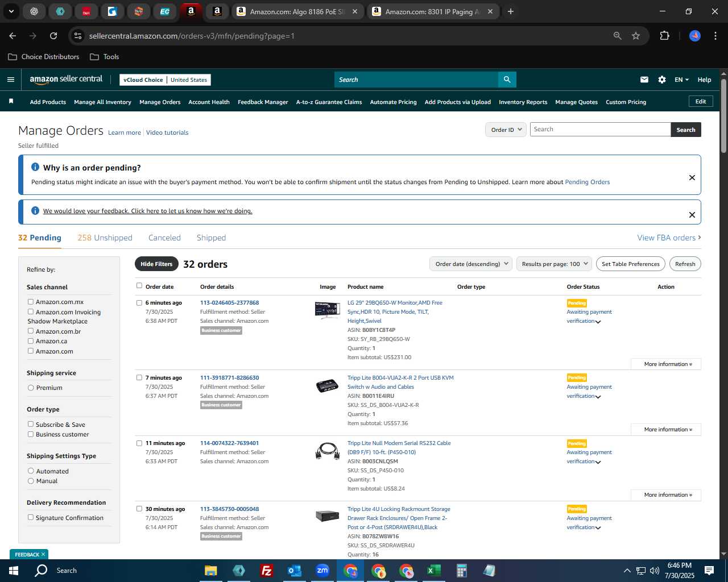Screen dimensions: 728x582
Task: Click the bookmark icon in the nav bar
Action: (11, 101)
